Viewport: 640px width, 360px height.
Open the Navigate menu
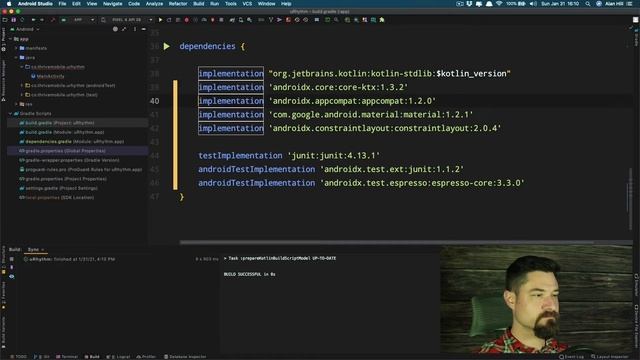click(112, 4)
